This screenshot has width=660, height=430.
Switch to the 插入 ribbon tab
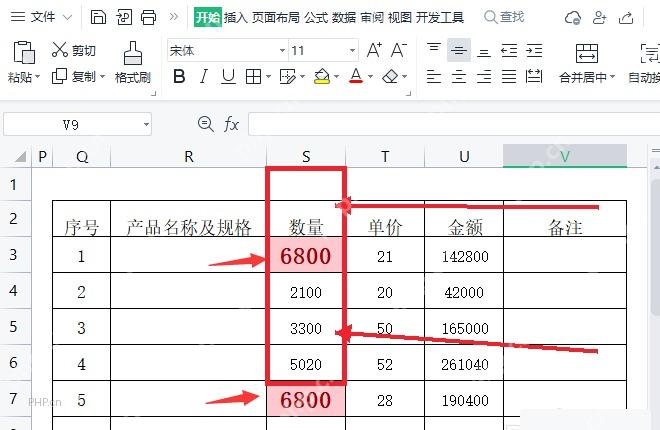tap(236, 17)
